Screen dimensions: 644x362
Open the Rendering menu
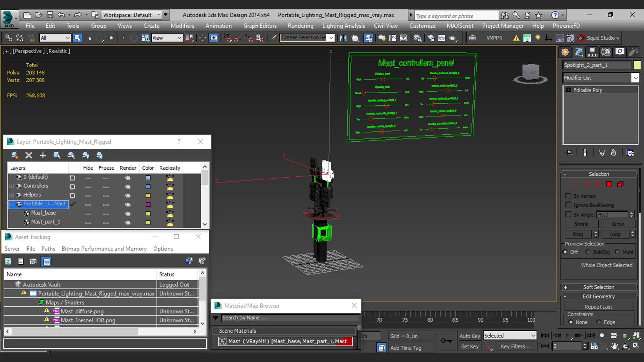[300, 26]
